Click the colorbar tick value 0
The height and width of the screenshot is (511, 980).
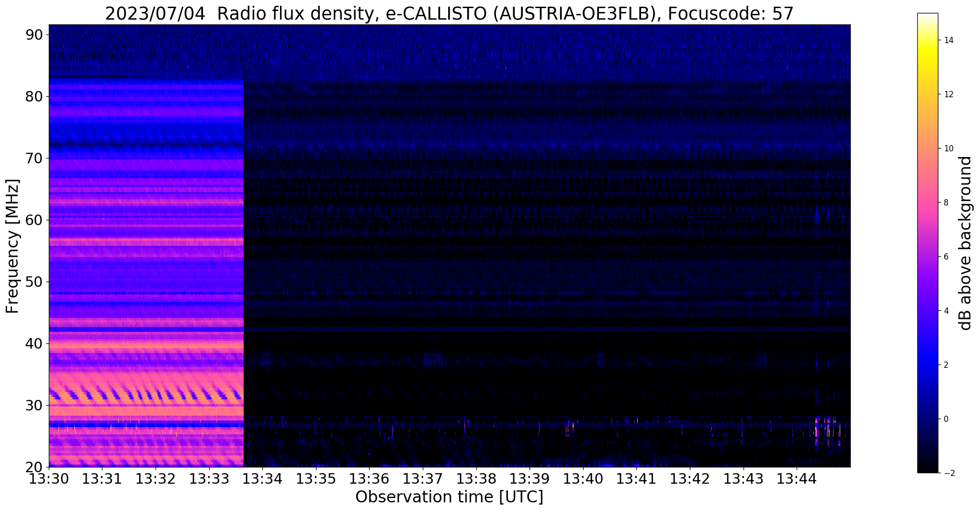pyautogui.click(x=946, y=419)
